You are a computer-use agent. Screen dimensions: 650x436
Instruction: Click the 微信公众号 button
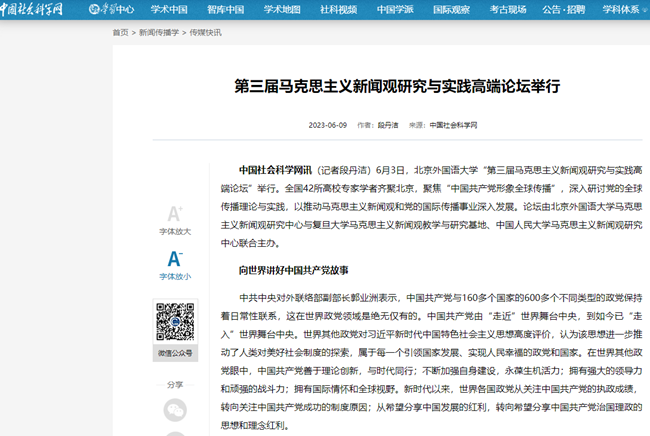coord(175,353)
